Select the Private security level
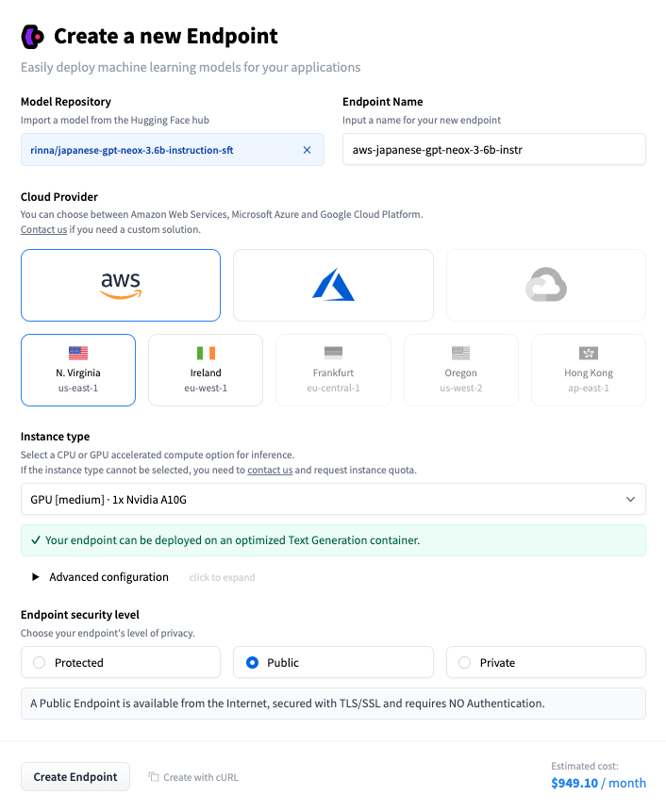The image size is (666, 812). [545, 663]
